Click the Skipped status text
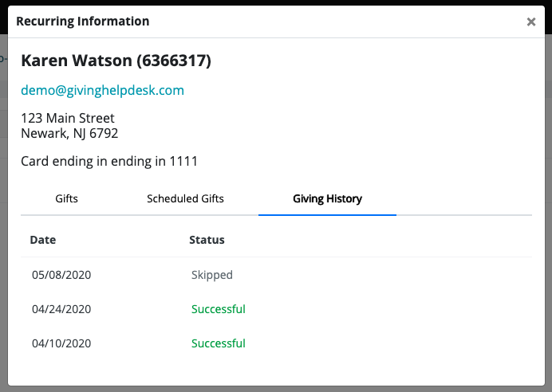This screenshot has width=552, height=392. [212, 275]
